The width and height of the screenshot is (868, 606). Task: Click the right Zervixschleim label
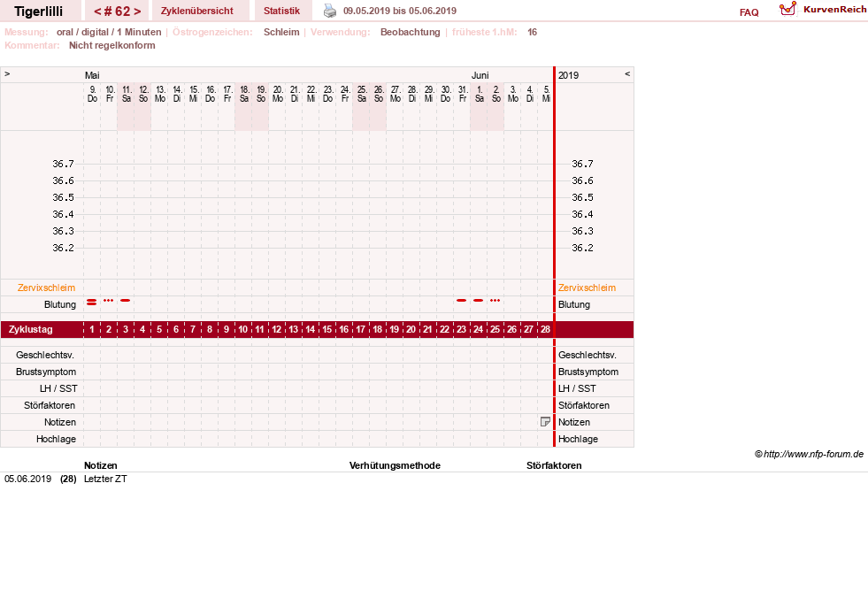point(587,288)
